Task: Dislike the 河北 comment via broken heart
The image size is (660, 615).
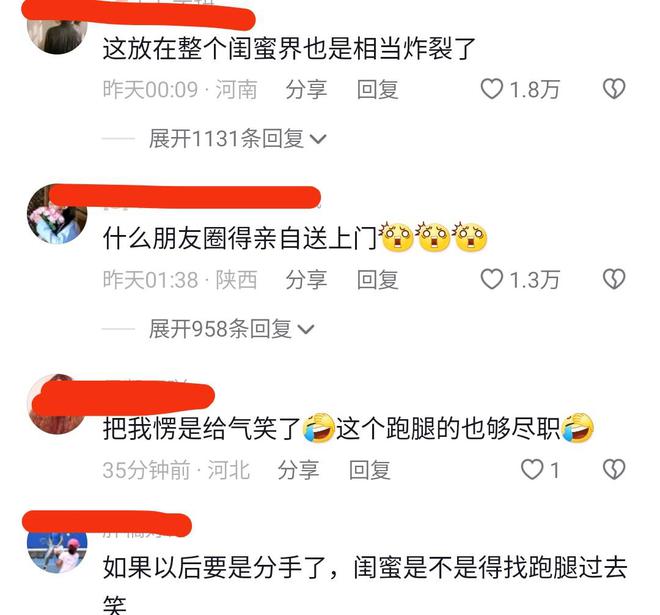Action: pos(614,469)
